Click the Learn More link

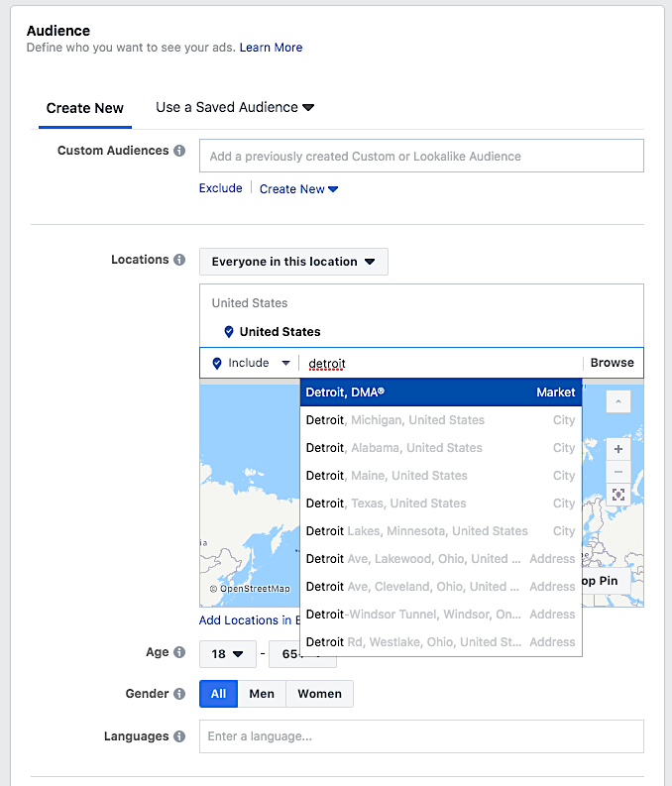point(271,48)
